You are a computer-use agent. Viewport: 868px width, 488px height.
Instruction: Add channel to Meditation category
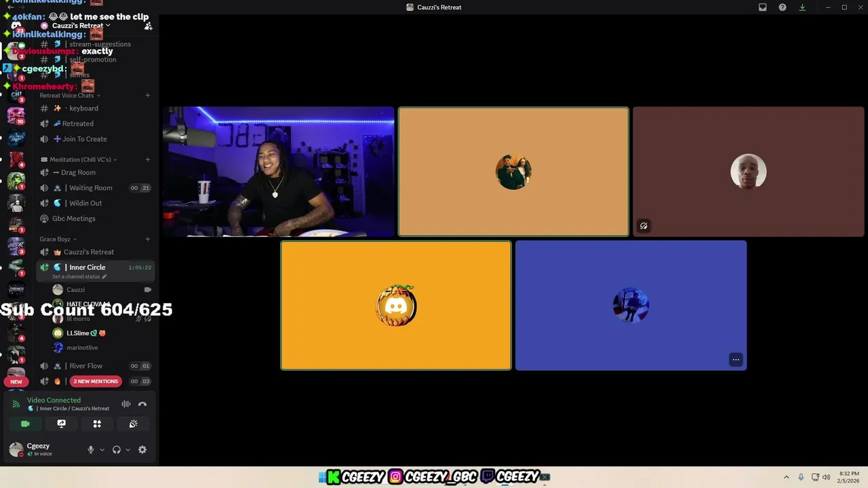pyautogui.click(x=148, y=160)
